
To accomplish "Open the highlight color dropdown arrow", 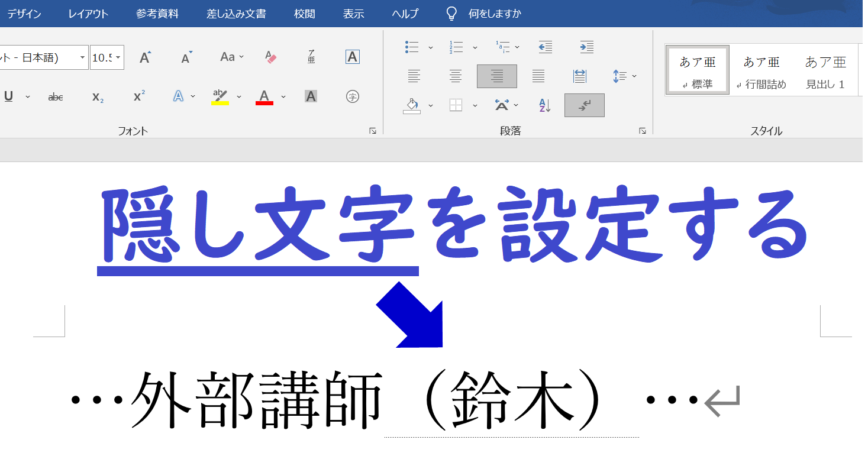I will pyautogui.click(x=239, y=96).
